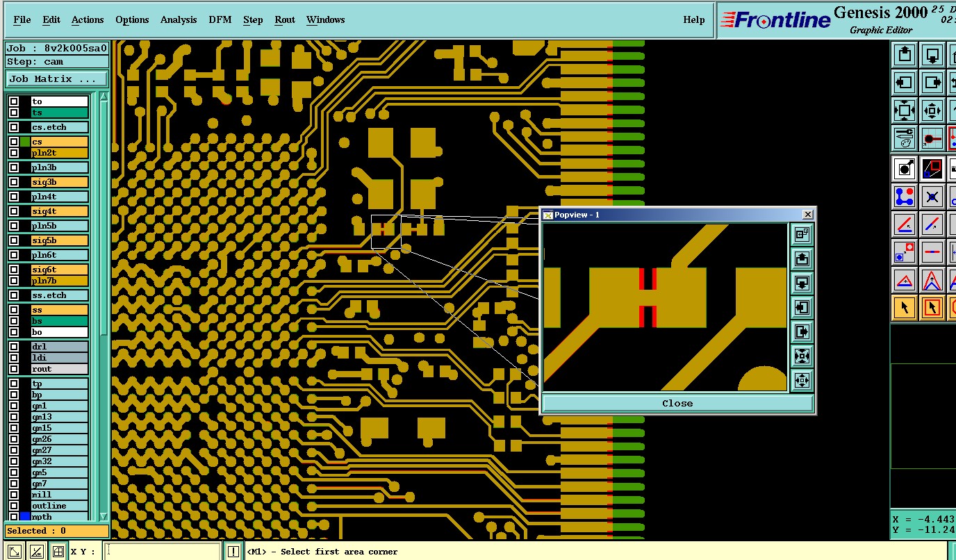Toggle the checkbox for layer 'outline'
This screenshot has height=560, width=956.
(x=14, y=506)
